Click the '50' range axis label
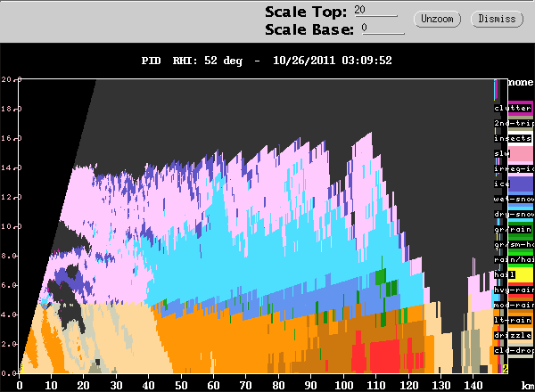Viewport: 535px width, 392px height. click(181, 386)
